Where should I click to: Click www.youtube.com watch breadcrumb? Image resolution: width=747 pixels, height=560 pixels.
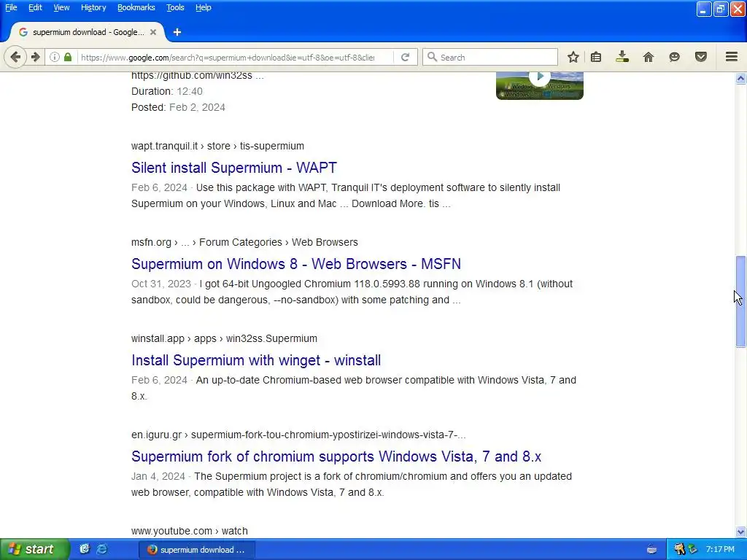189,531
